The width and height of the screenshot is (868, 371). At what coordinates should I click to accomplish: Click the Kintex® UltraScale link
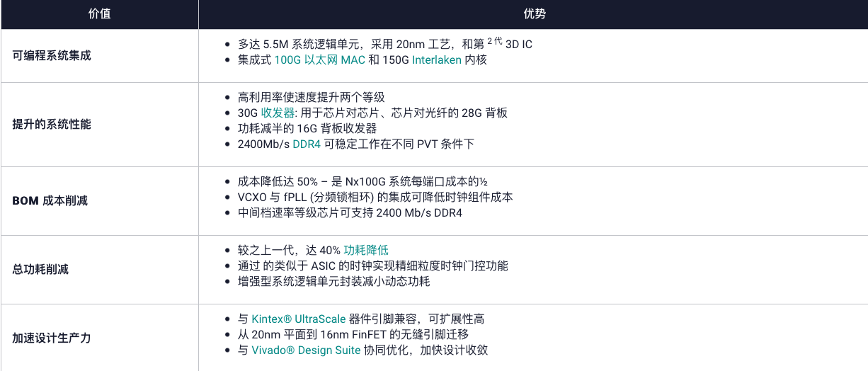pos(299,319)
